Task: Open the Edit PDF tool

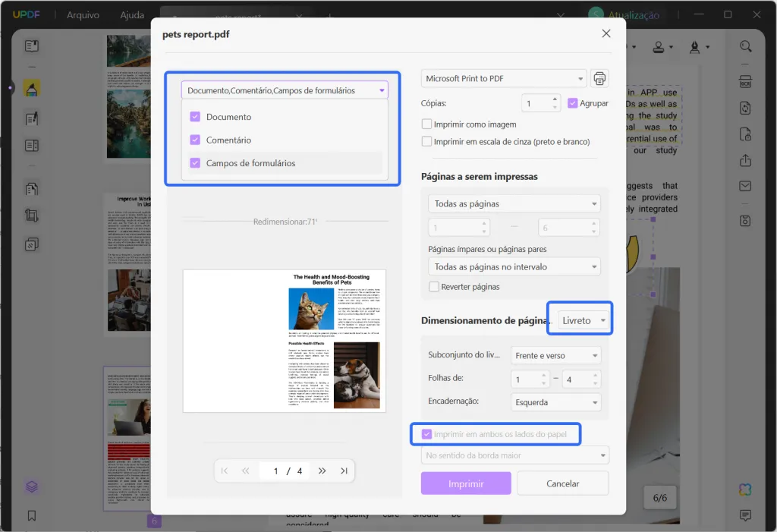Action: coord(31,118)
